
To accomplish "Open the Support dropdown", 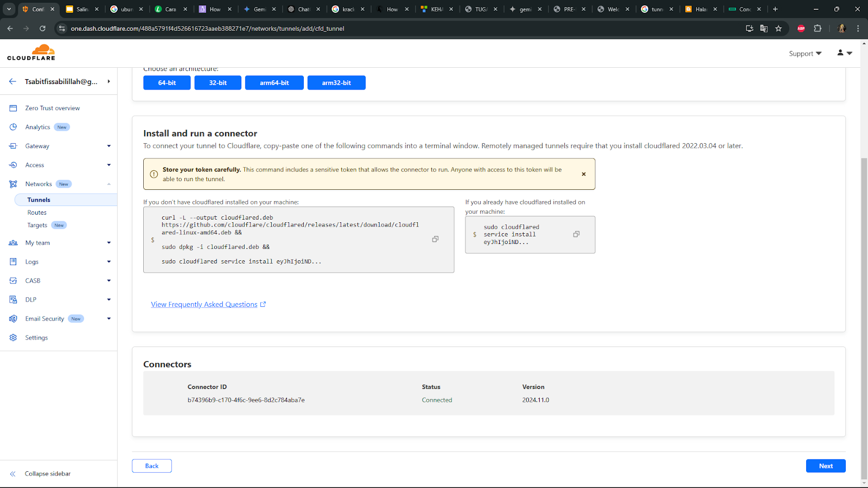I will pos(805,54).
